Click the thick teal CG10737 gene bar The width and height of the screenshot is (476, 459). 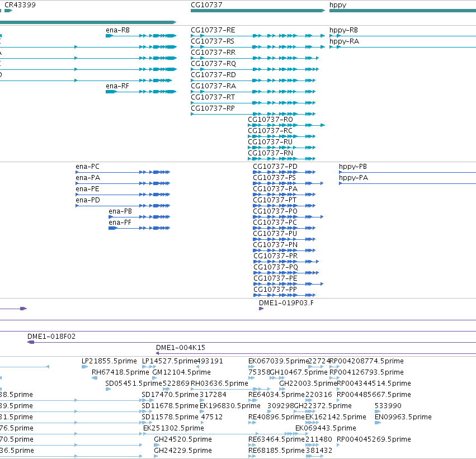click(258, 11)
